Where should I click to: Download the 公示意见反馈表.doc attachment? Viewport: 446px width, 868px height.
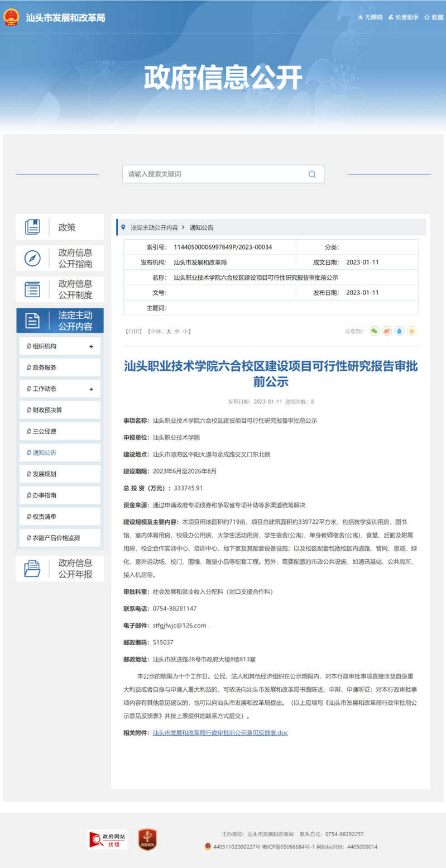pyautogui.click(x=220, y=732)
